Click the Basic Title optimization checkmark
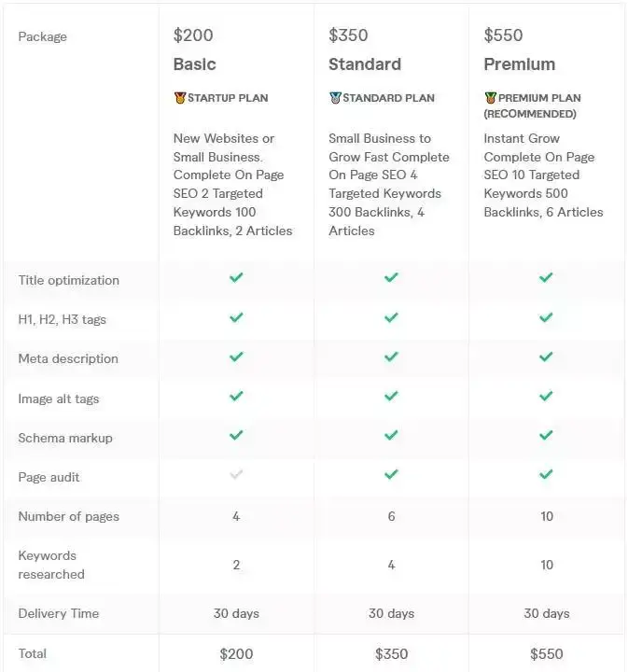628x672 pixels. pyautogui.click(x=236, y=277)
